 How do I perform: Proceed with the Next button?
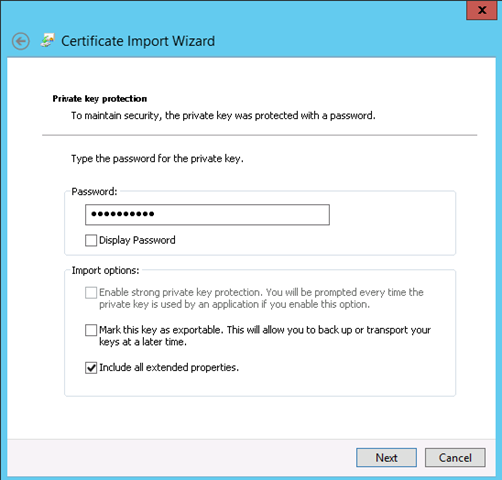386,457
